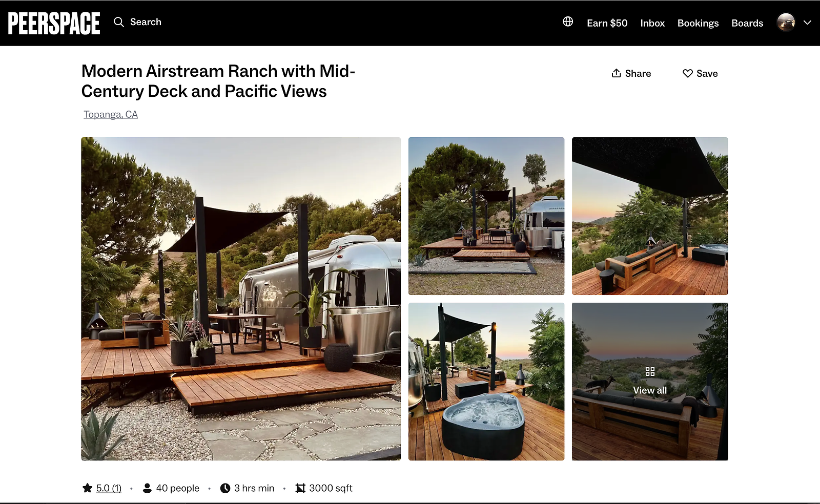
Task: Click the clock hours minimum icon
Action: [x=225, y=488]
